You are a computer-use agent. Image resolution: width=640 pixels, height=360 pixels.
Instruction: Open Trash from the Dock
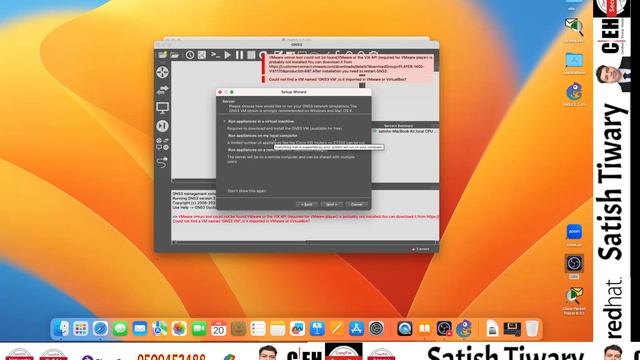pyautogui.click(x=532, y=329)
